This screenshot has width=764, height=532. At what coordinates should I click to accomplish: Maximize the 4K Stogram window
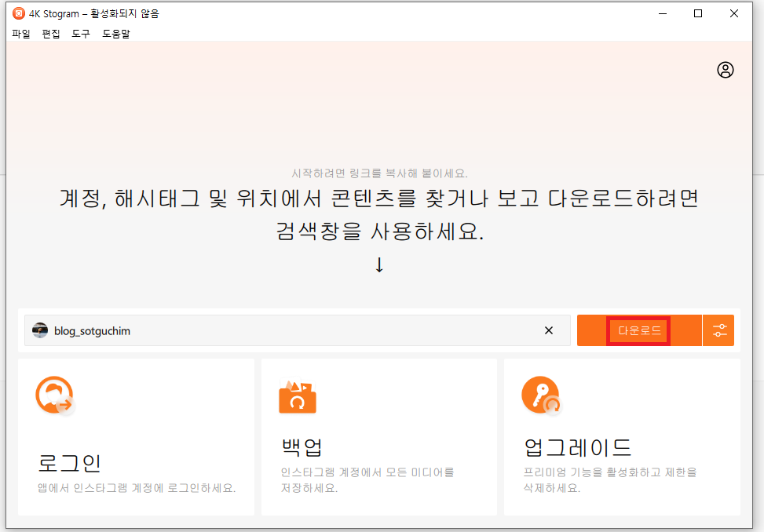click(x=698, y=13)
